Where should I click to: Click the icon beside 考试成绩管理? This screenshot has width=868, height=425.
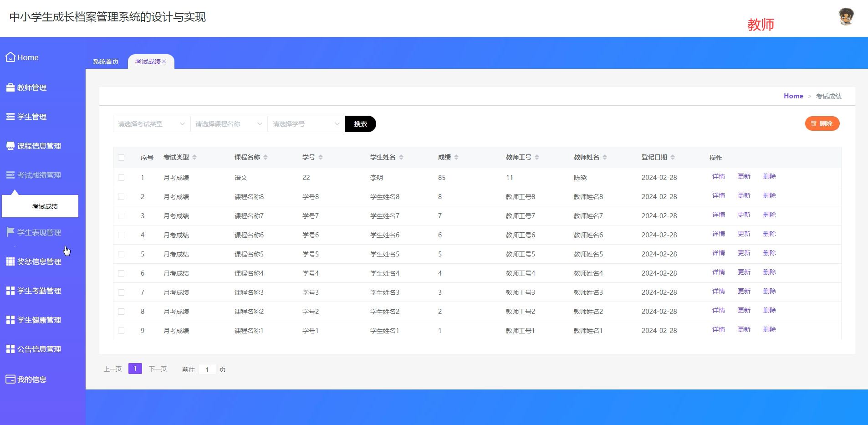point(10,175)
